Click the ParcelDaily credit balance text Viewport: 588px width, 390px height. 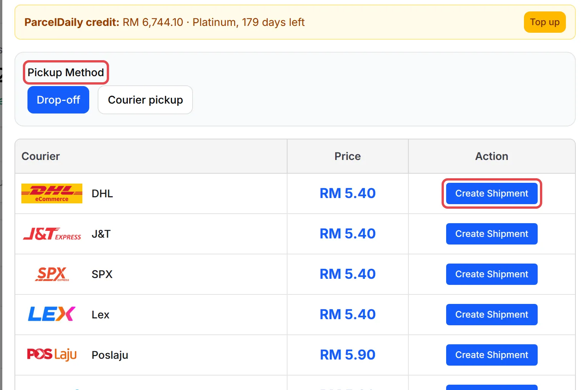[x=164, y=22]
